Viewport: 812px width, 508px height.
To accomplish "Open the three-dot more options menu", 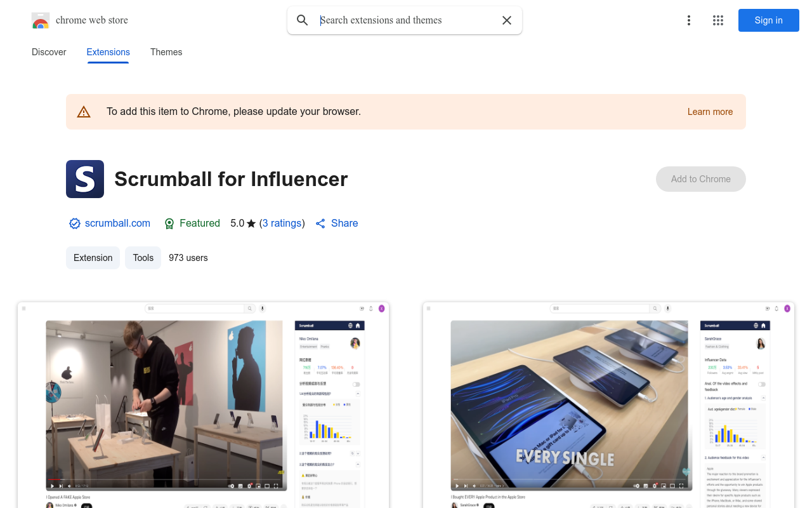I will [689, 20].
